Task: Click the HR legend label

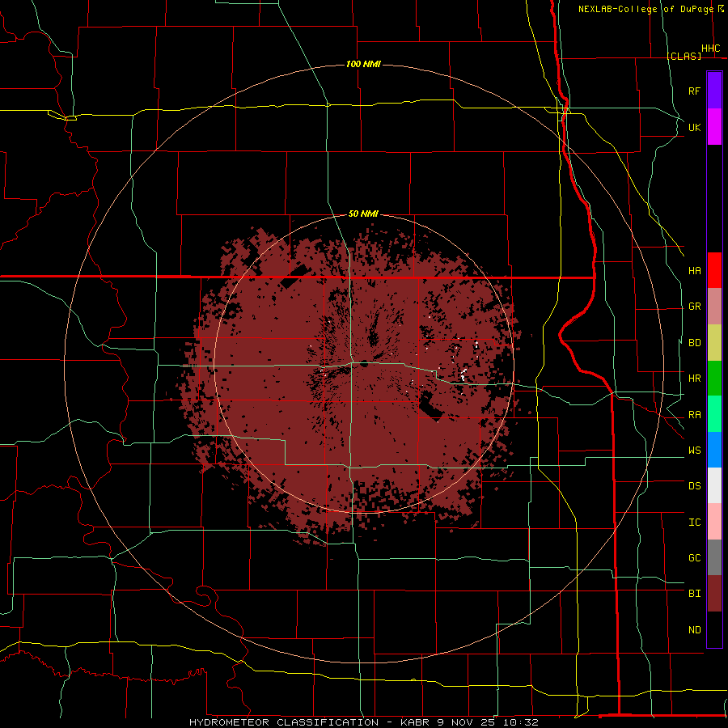Action: 694,379
